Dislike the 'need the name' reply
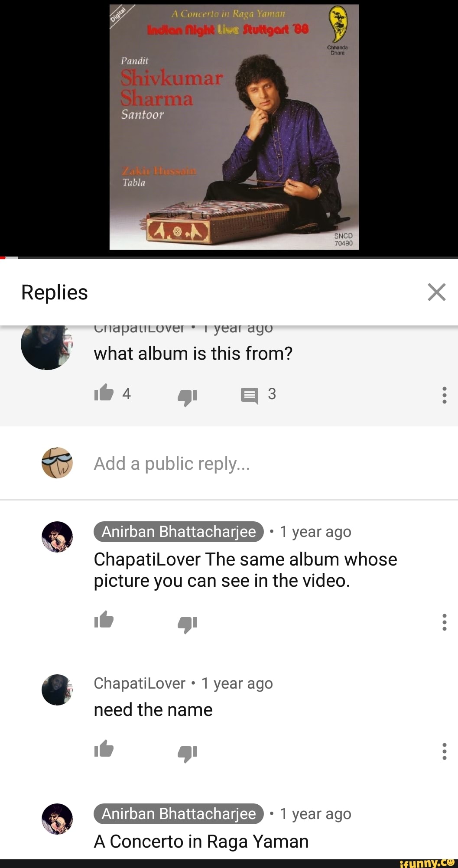 tap(187, 752)
